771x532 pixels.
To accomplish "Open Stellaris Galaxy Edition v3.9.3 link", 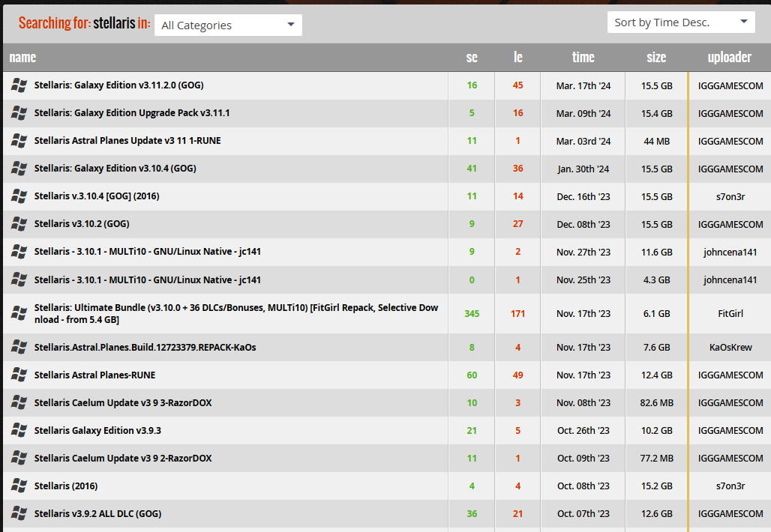I will click(97, 430).
